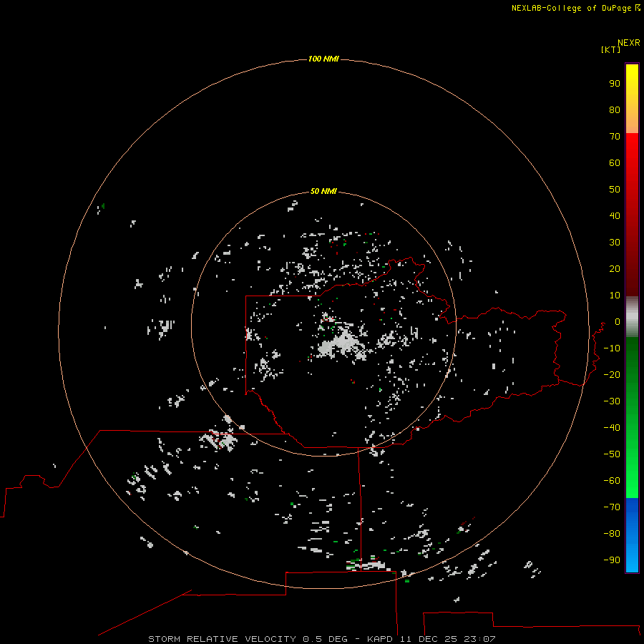Screen dimensions: 644x644
Task: Click the -80 value on the velocity scale
Action: (x=612, y=534)
